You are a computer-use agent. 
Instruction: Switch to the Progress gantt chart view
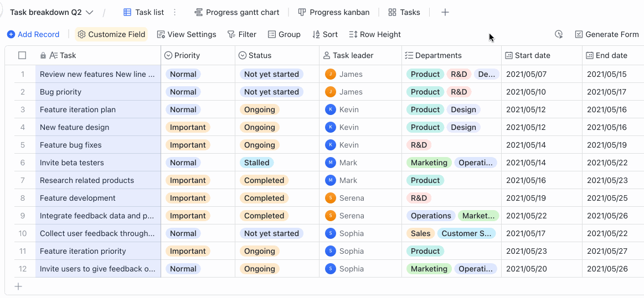pyautogui.click(x=237, y=12)
